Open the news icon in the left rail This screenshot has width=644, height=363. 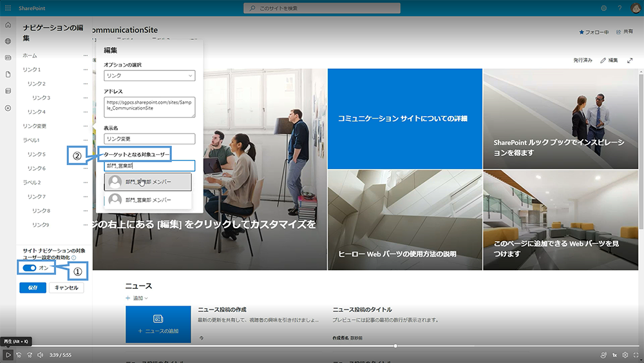pos(8,57)
